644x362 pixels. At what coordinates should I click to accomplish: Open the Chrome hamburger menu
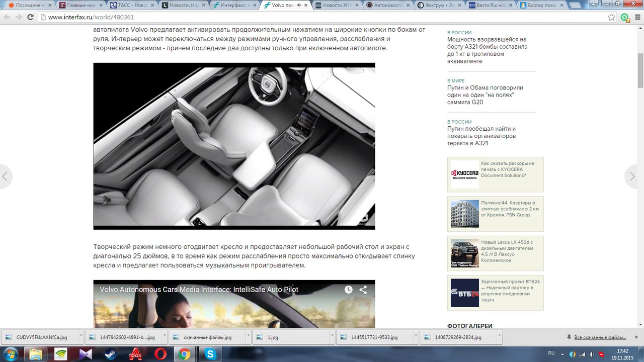pyautogui.click(x=637, y=17)
